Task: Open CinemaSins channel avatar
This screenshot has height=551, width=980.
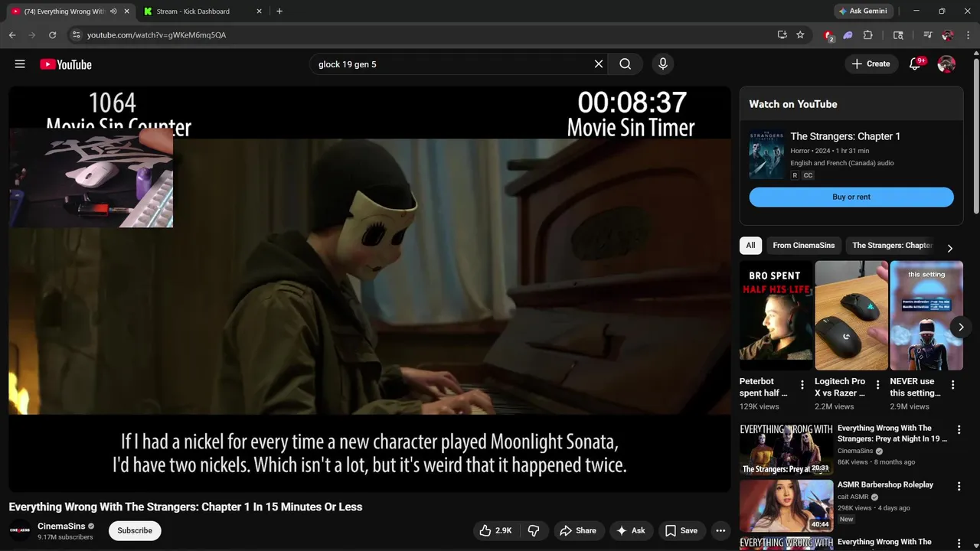Action: (20, 530)
